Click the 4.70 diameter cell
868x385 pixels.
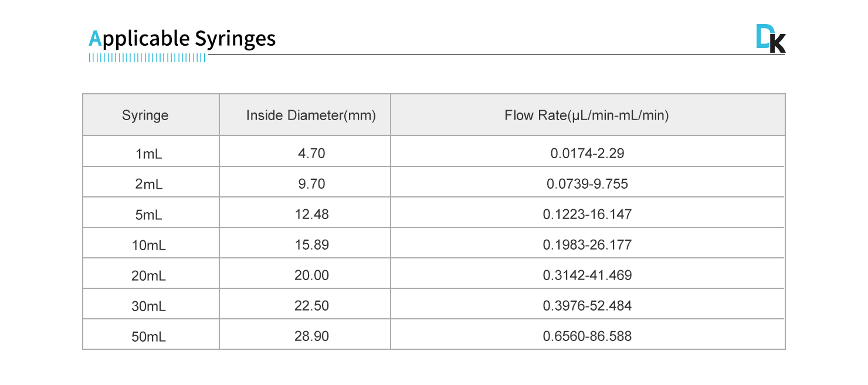(311, 154)
